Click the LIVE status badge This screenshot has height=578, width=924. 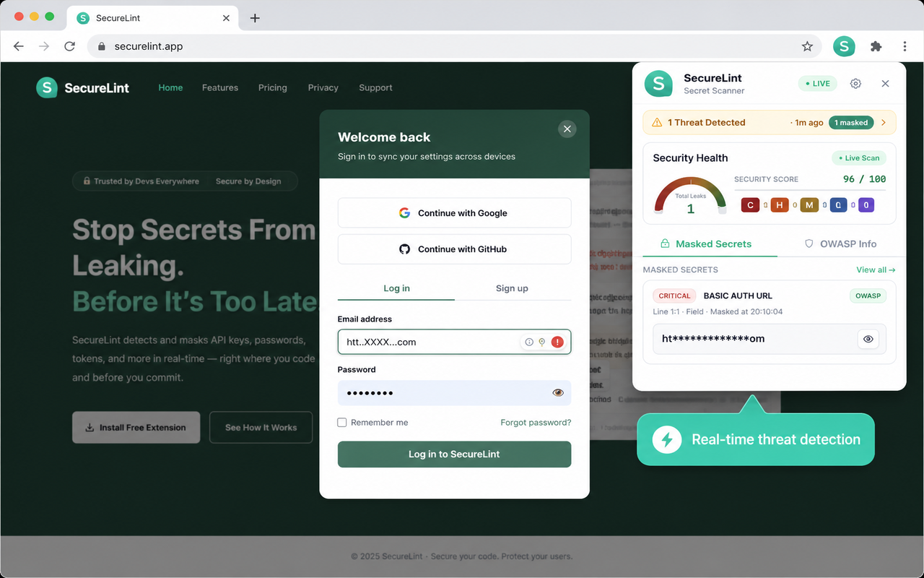pos(817,84)
